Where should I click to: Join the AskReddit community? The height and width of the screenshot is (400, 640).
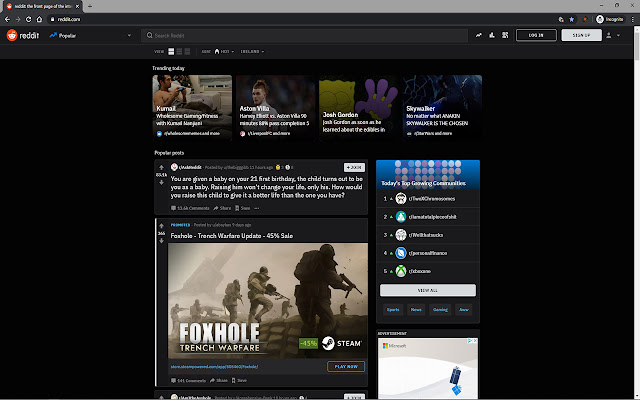[x=354, y=167]
